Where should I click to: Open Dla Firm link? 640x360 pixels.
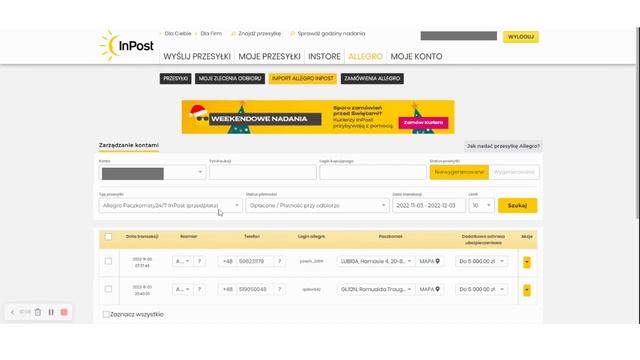pyautogui.click(x=211, y=34)
